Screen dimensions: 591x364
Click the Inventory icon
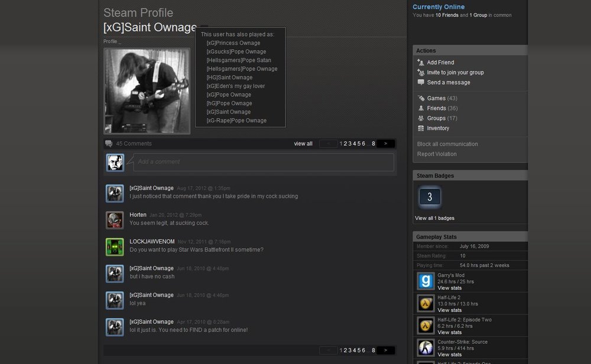coord(421,128)
